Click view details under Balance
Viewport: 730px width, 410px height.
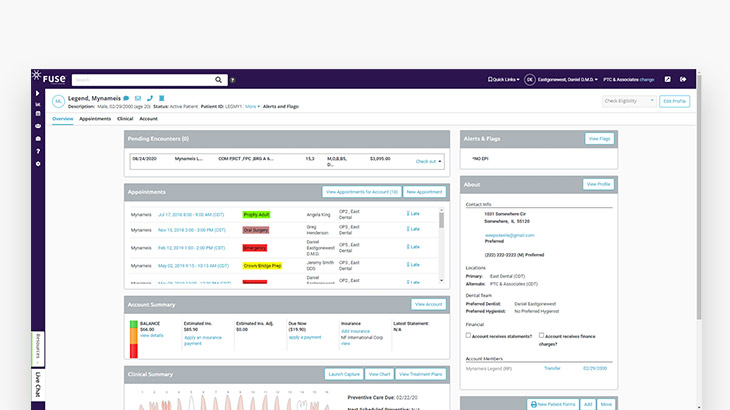click(x=152, y=336)
